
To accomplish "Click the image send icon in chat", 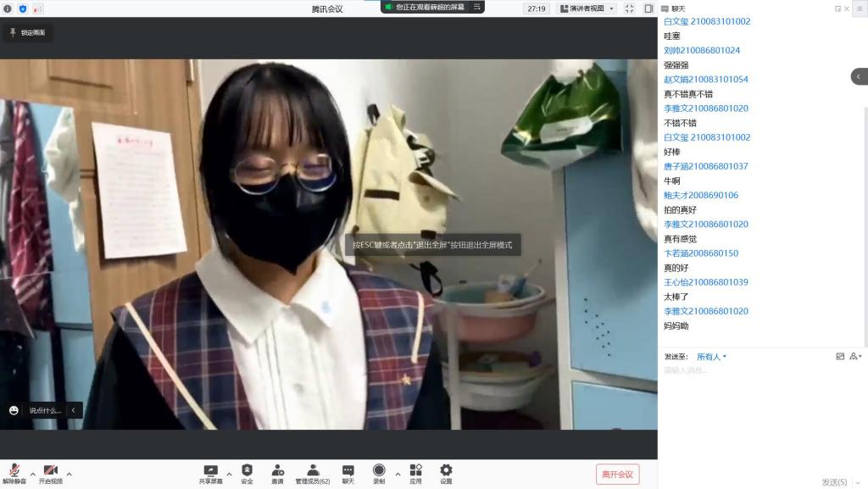I will click(x=840, y=357).
